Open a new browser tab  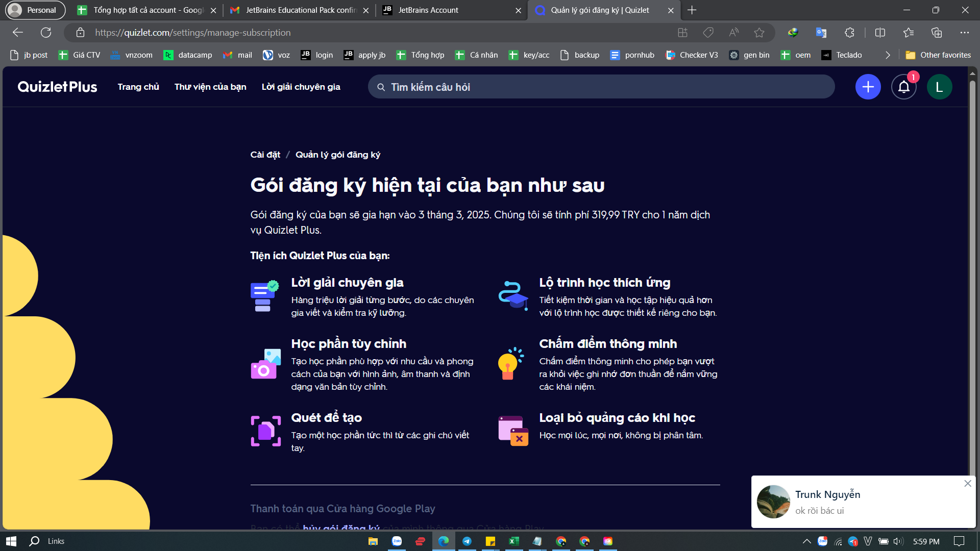click(x=692, y=10)
